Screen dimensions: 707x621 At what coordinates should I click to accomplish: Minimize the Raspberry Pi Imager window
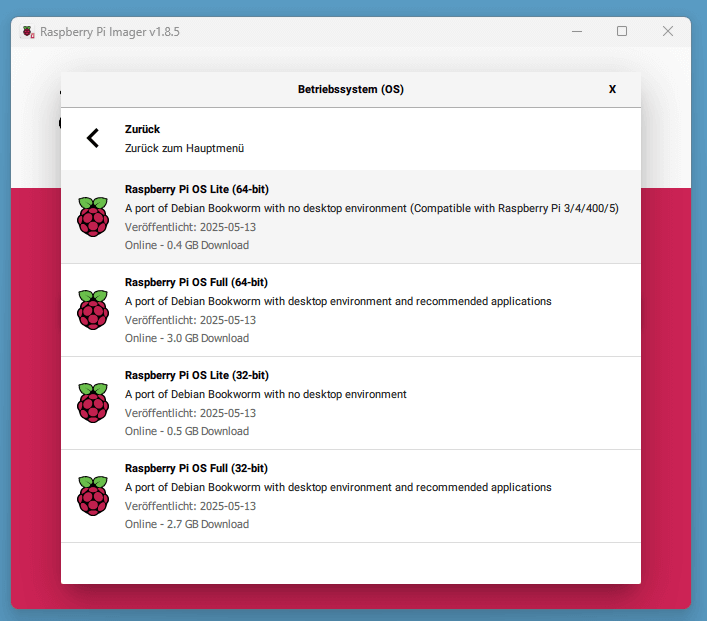click(x=577, y=32)
